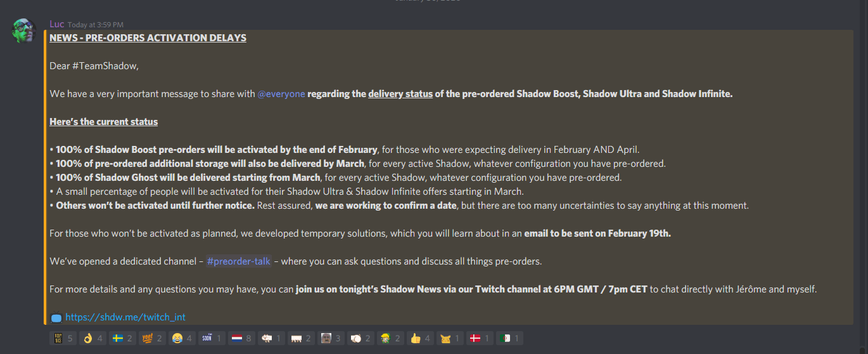Click the "delivery status" underlined text
The height and width of the screenshot is (354, 868).
[400, 94]
